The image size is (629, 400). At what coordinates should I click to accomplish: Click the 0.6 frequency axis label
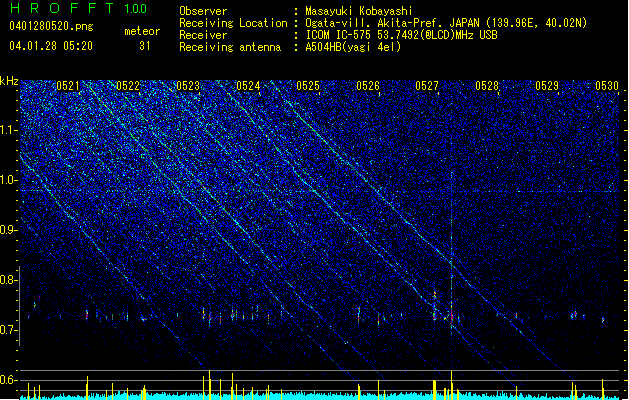(9, 380)
